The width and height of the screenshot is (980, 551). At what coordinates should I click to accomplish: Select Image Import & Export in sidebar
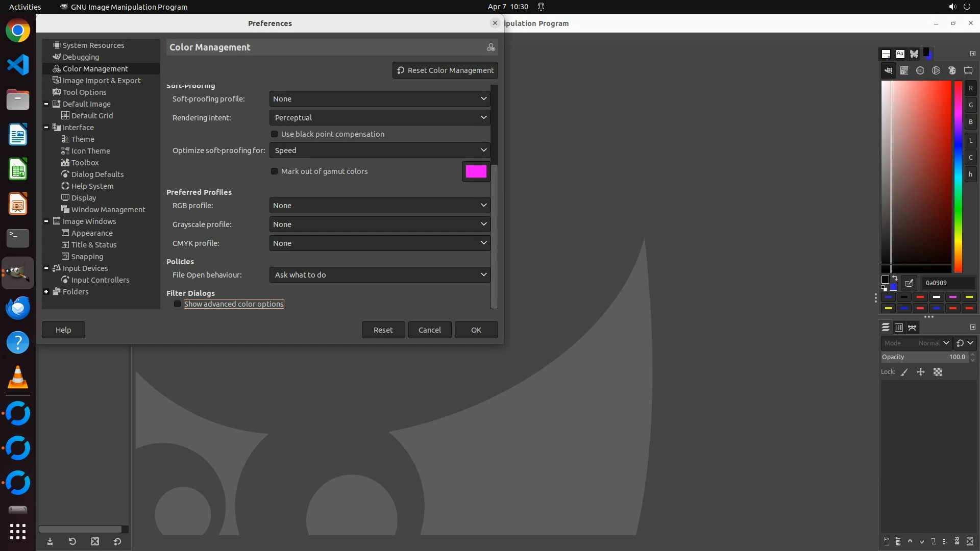101,81
